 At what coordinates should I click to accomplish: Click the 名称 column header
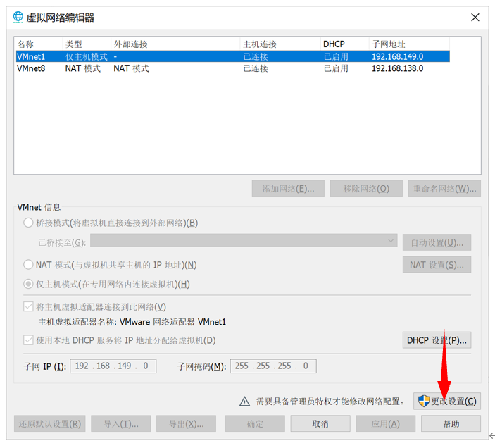coord(39,44)
